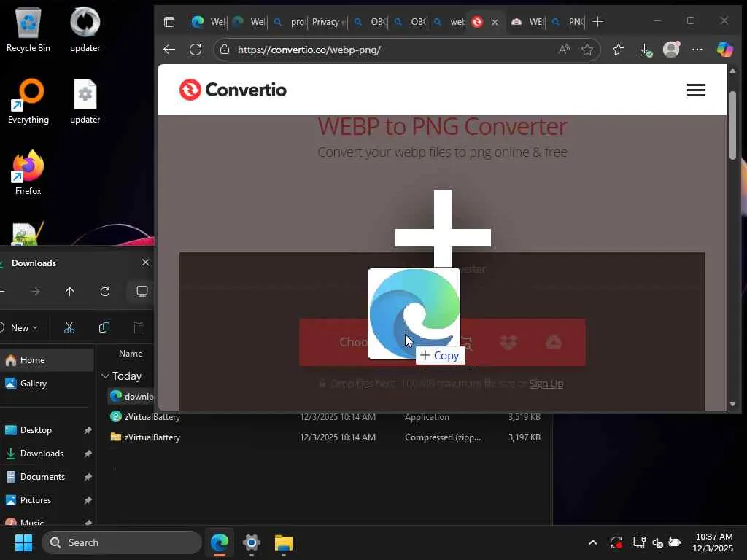Click the This PC monitor icon in Explorer
The height and width of the screenshot is (560, 747).
142,292
